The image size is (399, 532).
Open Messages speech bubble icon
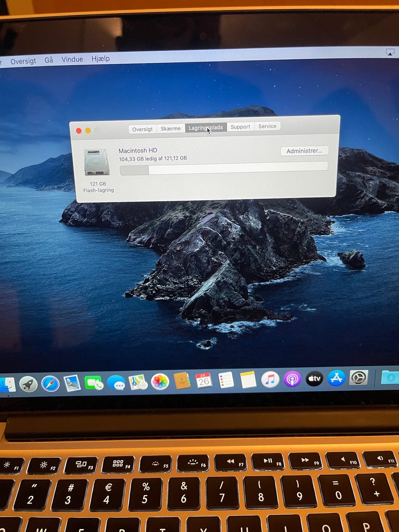(x=116, y=382)
